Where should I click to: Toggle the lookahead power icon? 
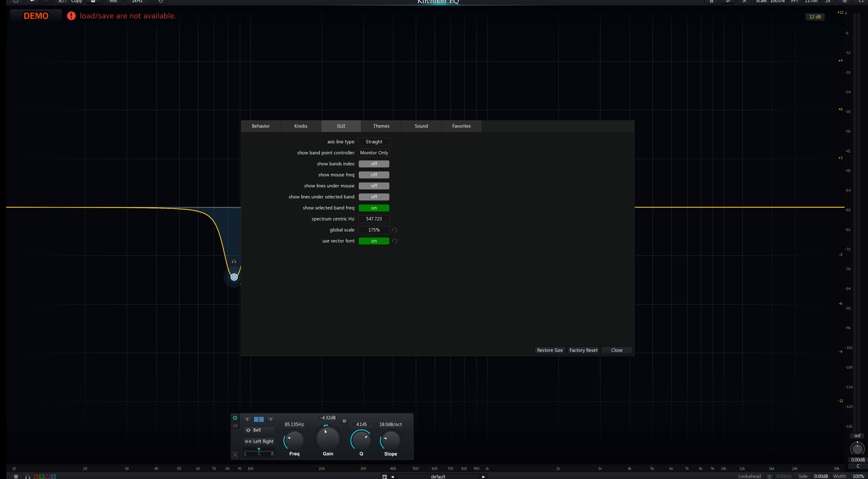click(x=769, y=476)
